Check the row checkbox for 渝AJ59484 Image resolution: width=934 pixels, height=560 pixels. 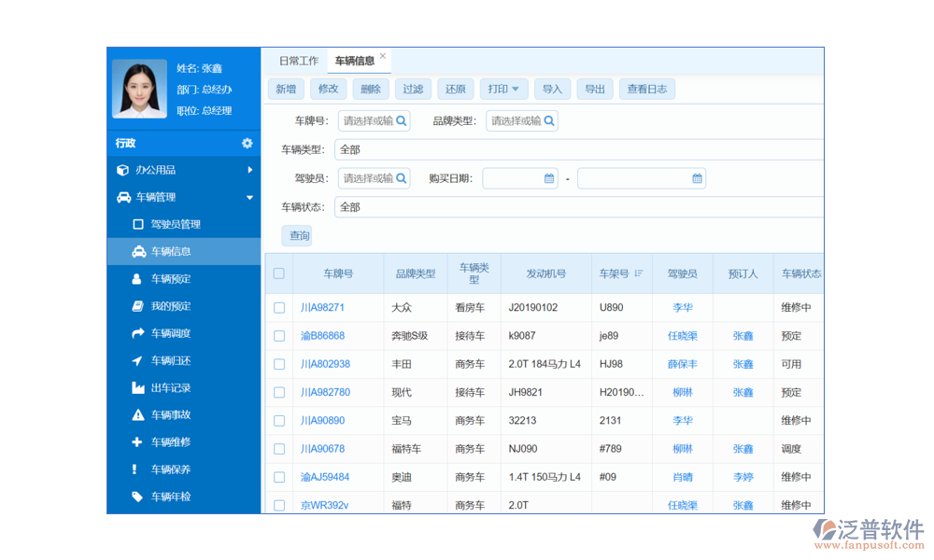[x=279, y=477]
